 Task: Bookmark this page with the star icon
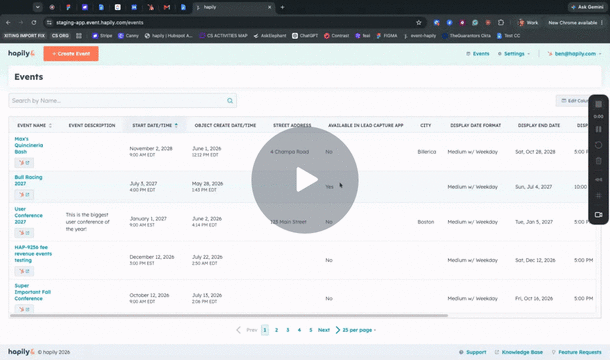coord(419,23)
